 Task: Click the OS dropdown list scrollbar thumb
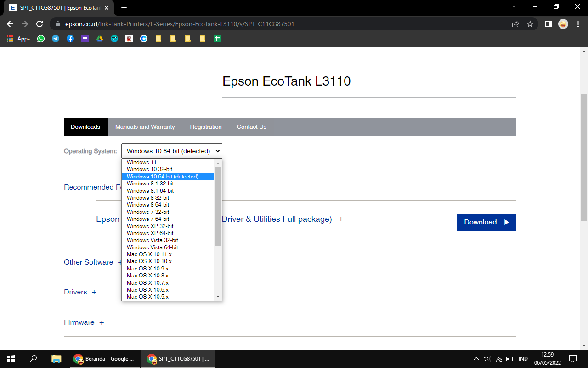coord(218,206)
